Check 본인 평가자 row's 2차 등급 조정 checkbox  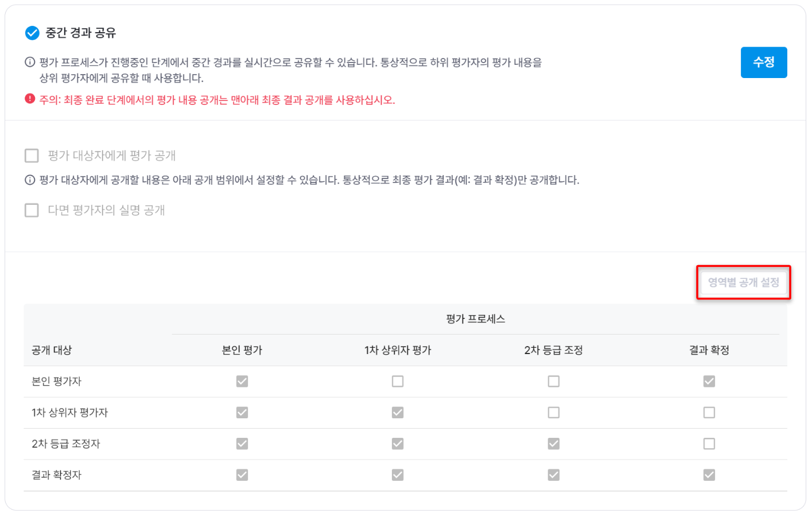pos(554,382)
